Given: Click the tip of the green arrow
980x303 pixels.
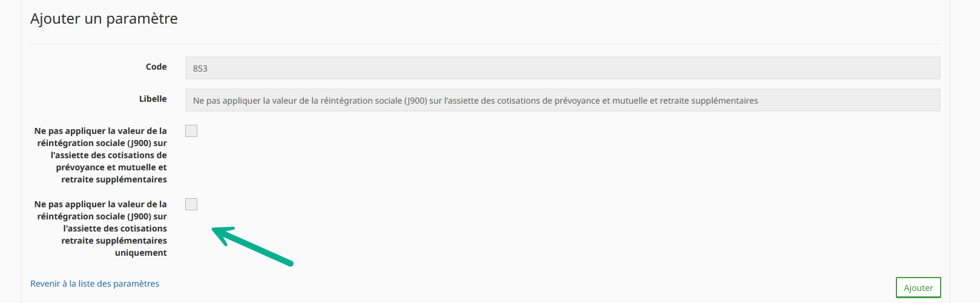Looking at the screenshot, I should click(x=214, y=230).
